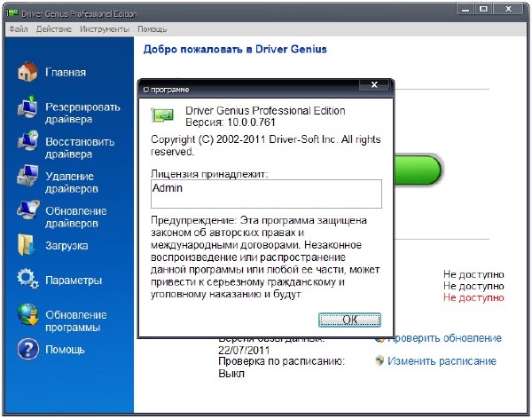This screenshot has height=419, width=532.
Task: Click the license owner field containing Admin
Action: click(266, 194)
